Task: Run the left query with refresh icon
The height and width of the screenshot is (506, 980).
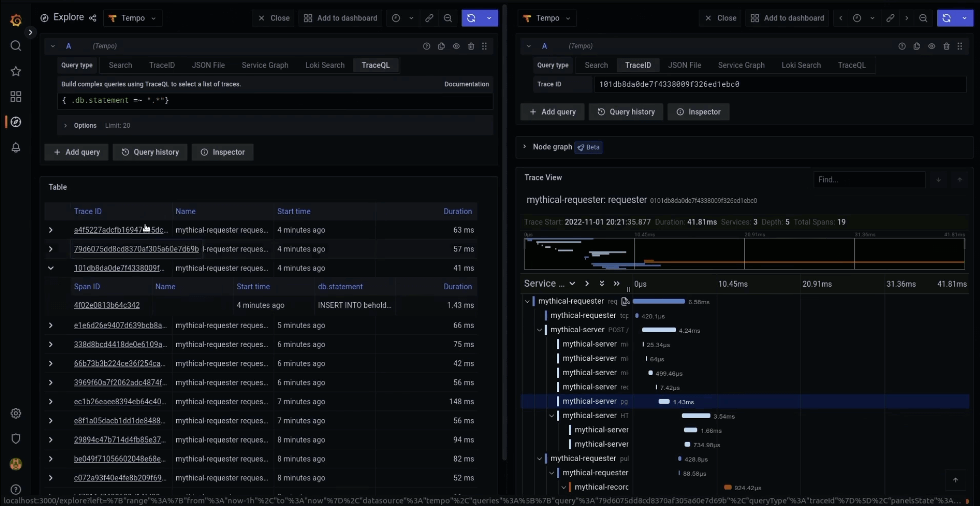Action: click(x=471, y=18)
